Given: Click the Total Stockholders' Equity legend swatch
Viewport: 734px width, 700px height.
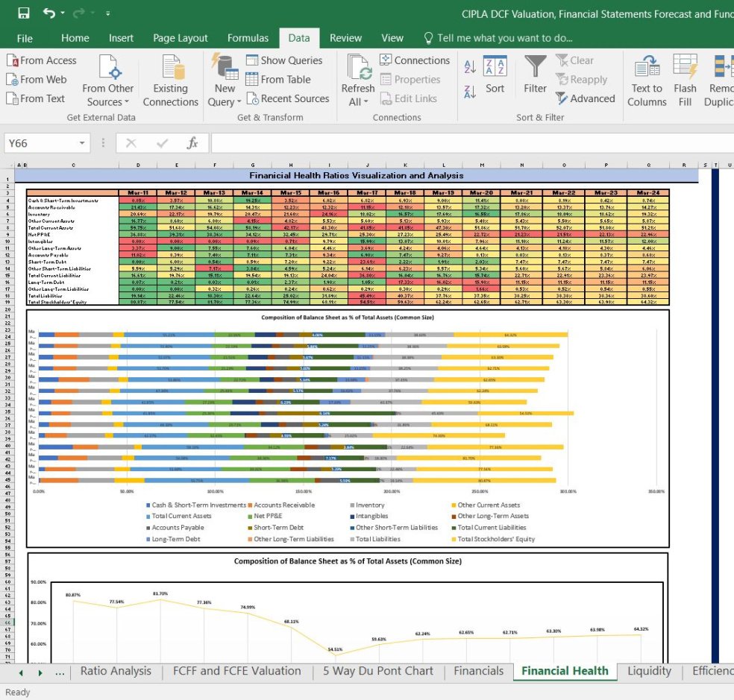Looking at the screenshot, I should 454,539.
